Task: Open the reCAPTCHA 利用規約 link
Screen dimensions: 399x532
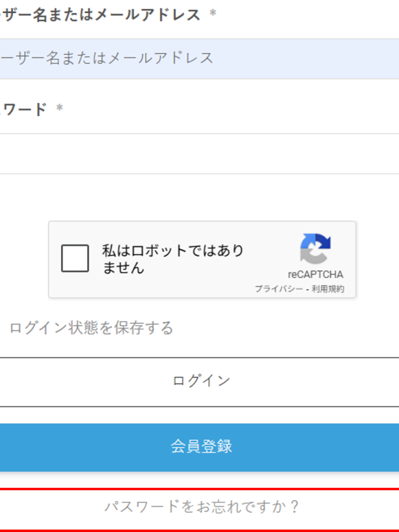Action: point(329,289)
